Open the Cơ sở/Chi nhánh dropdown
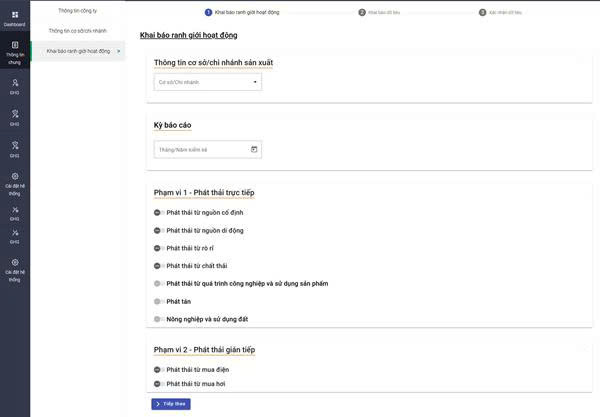Screen dimensions: 600x417 (x=207, y=82)
